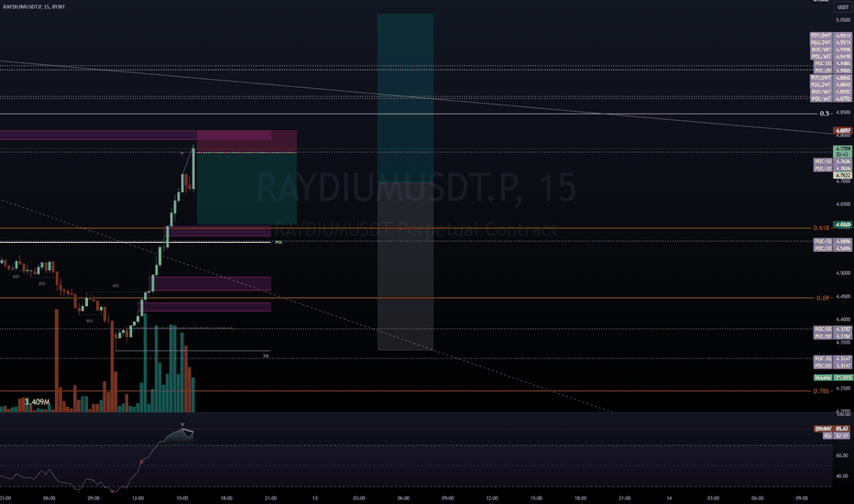Select the MSS structure label on chart

click(x=115, y=286)
